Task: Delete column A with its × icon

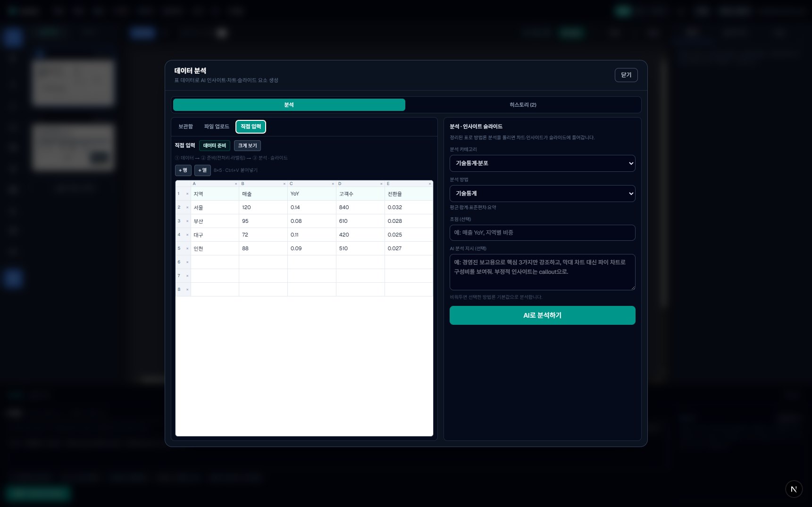Action: [236, 184]
